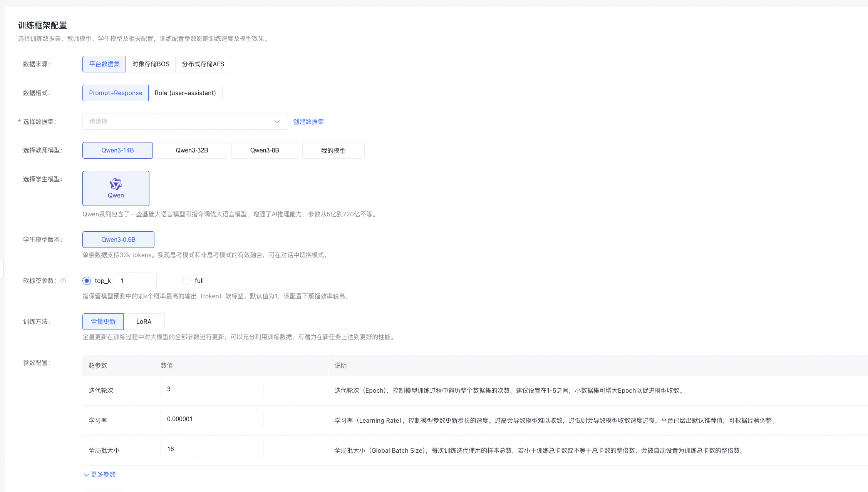Choose 分布式存储AFS as data source
The image size is (868, 492).
coord(203,64)
